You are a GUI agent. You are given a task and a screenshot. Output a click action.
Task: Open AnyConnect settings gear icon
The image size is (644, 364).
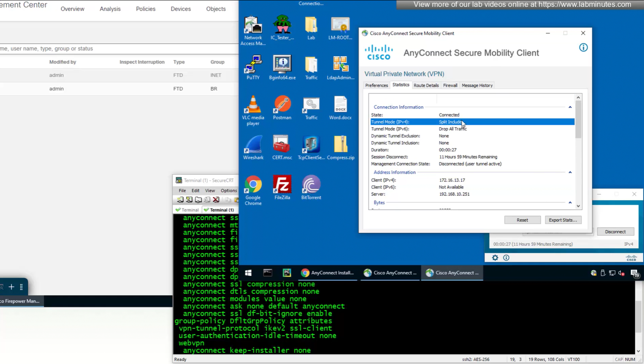click(495, 258)
